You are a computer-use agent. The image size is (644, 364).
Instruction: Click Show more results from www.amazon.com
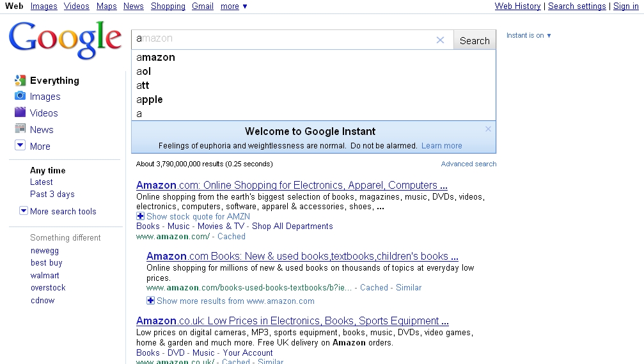235,301
